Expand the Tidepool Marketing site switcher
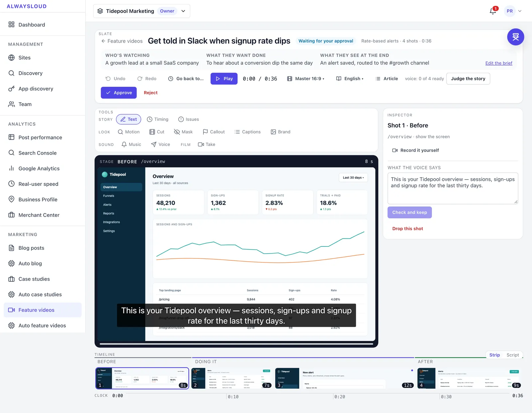Viewport: 532px width, 413px height. pos(142,11)
